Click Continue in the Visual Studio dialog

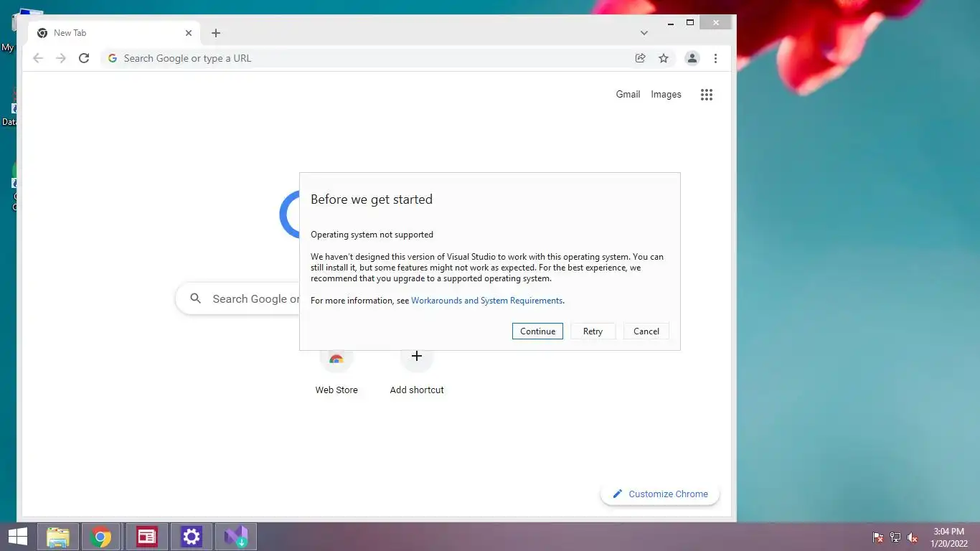tap(537, 331)
